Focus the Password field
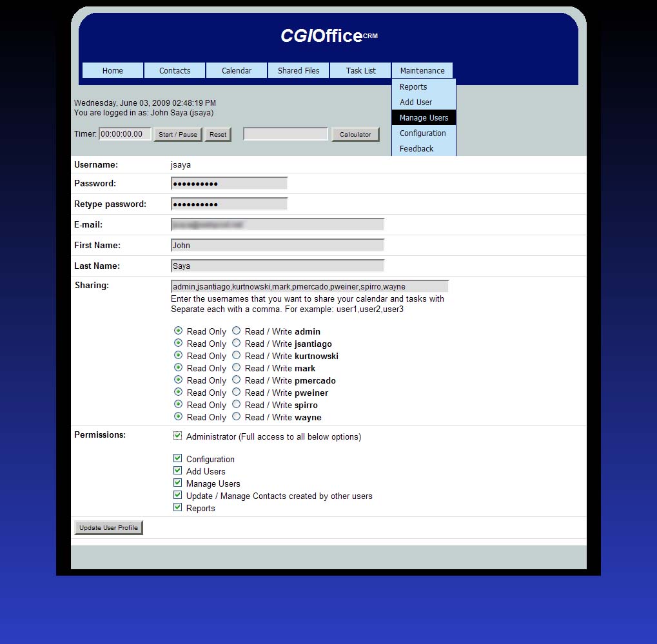The width and height of the screenshot is (657, 644). [229, 184]
